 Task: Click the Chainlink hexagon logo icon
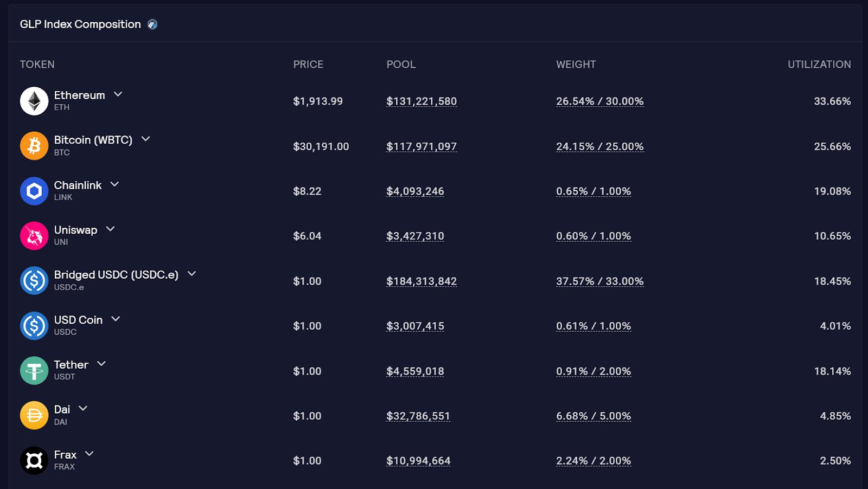click(34, 191)
